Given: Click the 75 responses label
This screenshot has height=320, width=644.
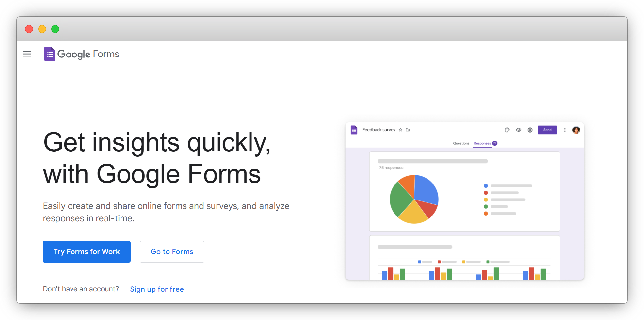Looking at the screenshot, I should click(x=391, y=168).
